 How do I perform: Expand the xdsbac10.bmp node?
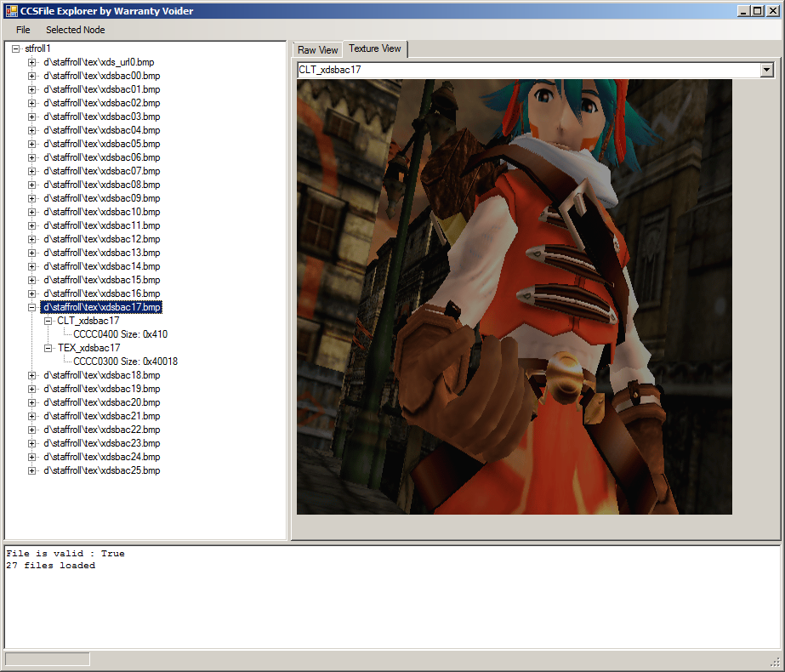coord(31,213)
